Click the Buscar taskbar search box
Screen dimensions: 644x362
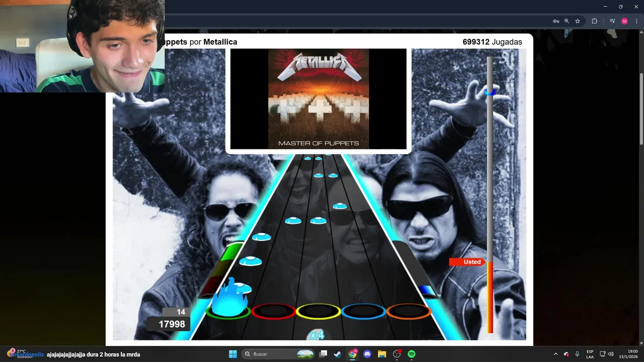point(279,354)
